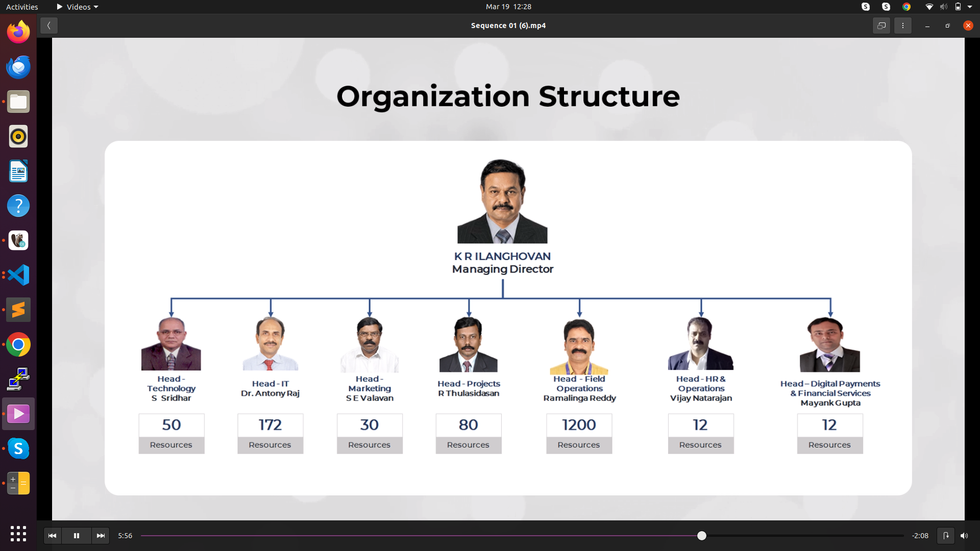
Task: Click the Chrome tray icon in top bar
Action: click(x=906, y=7)
